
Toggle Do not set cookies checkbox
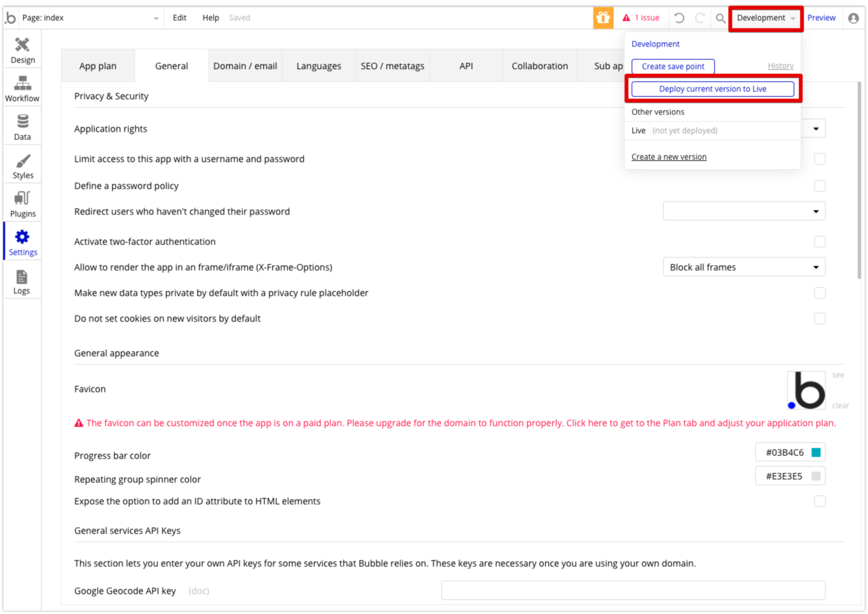click(x=820, y=318)
